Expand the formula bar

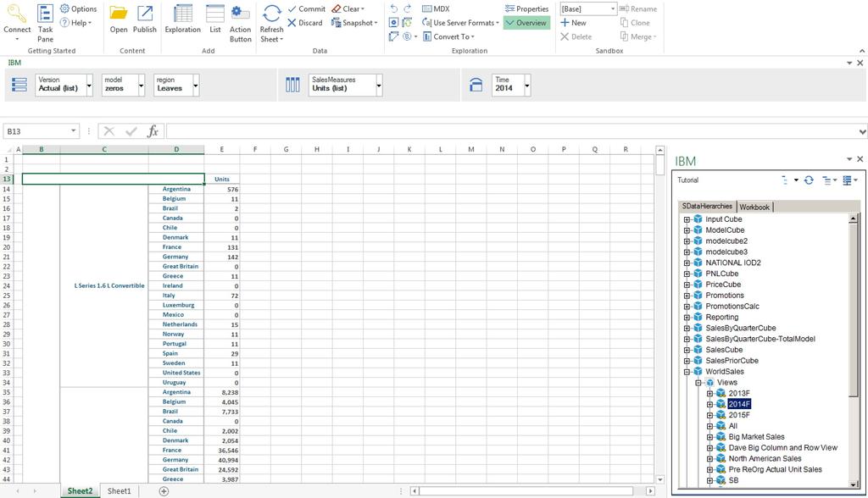click(862, 131)
